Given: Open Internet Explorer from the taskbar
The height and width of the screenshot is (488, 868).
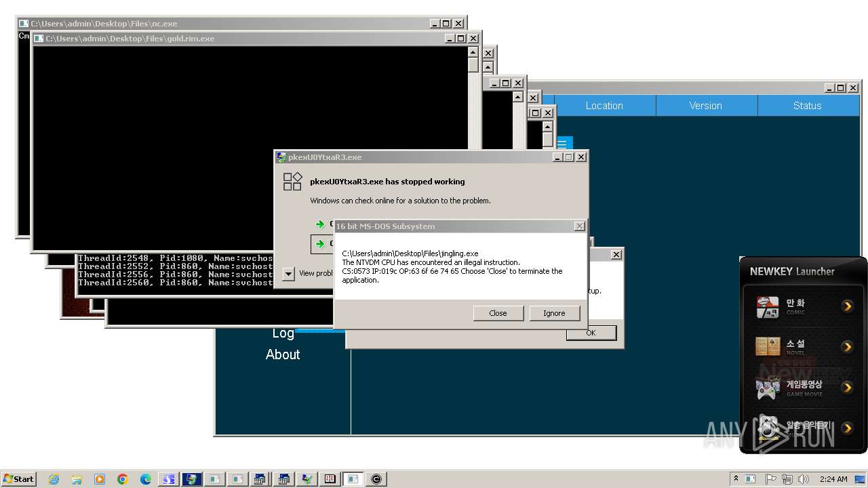Looking at the screenshot, I should [x=54, y=479].
